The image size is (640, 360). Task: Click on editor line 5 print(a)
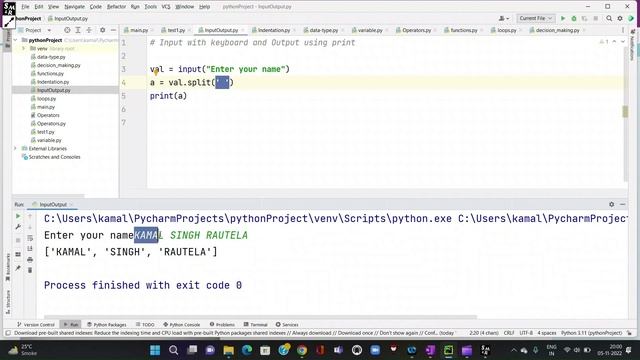point(168,96)
